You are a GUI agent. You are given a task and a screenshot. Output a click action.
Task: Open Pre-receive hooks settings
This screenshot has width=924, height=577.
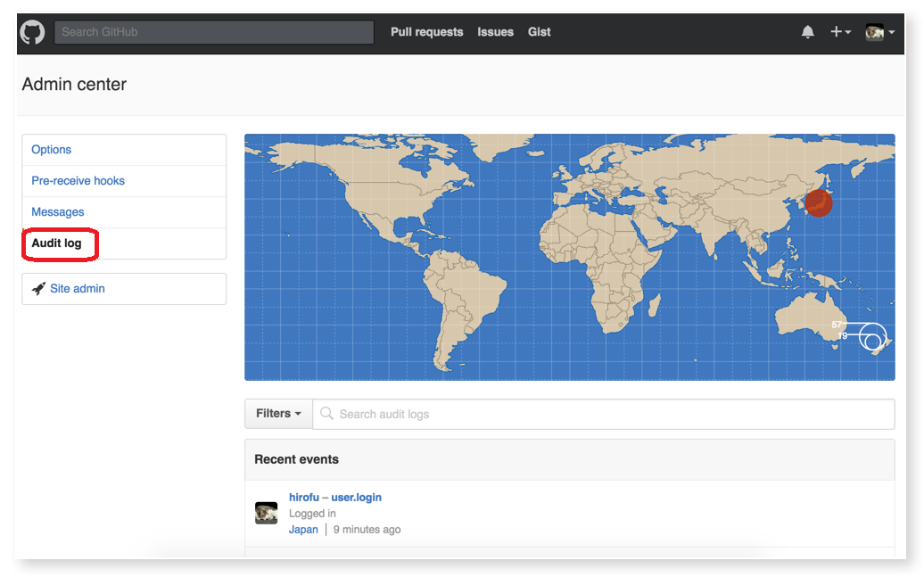tap(124, 181)
